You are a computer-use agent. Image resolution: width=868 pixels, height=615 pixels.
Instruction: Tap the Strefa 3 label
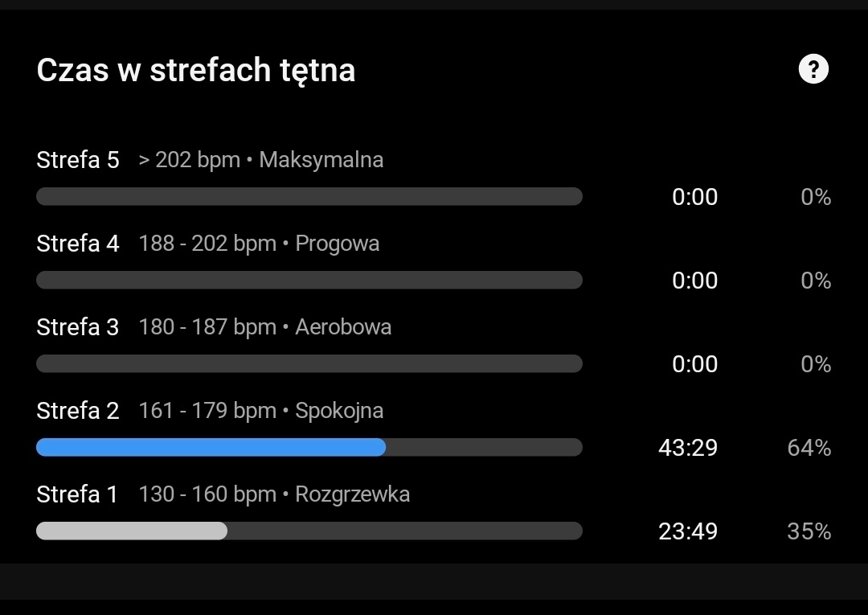(78, 327)
